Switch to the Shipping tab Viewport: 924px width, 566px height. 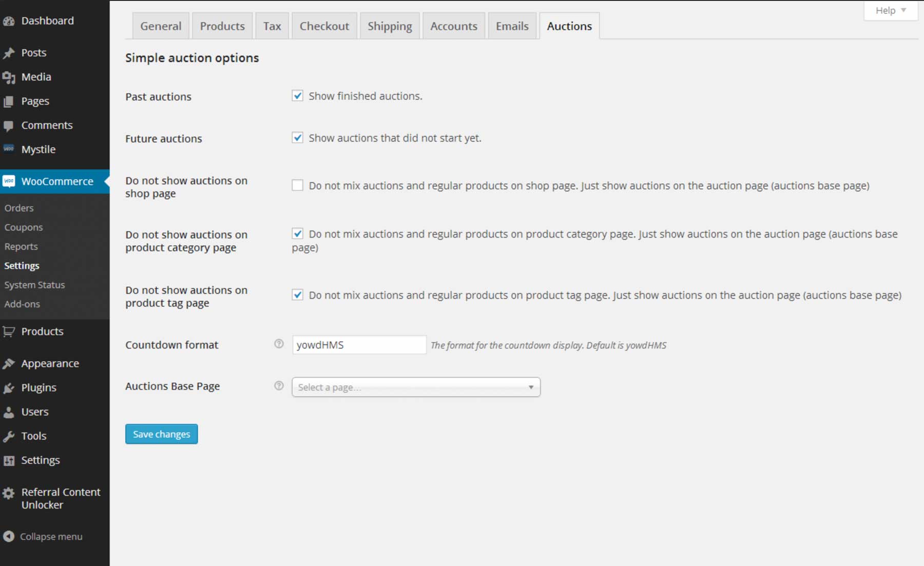click(389, 26)
